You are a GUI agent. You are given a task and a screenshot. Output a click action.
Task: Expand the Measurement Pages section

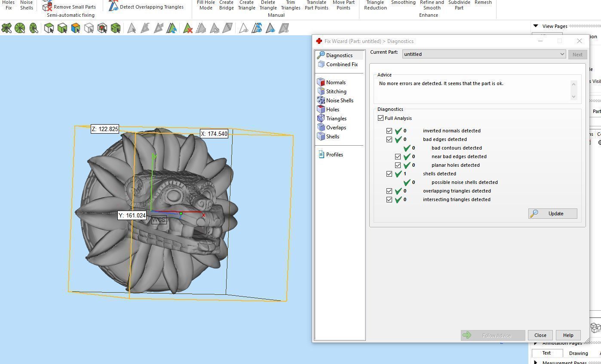pos(536,362)
